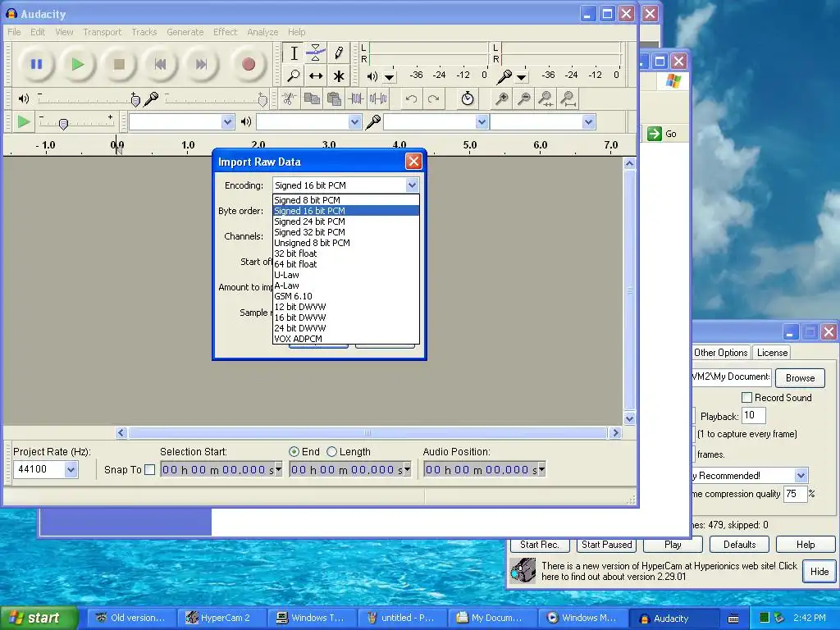840x630 pixels.
Task: Click the Stop button
Action: coord(119,64)
